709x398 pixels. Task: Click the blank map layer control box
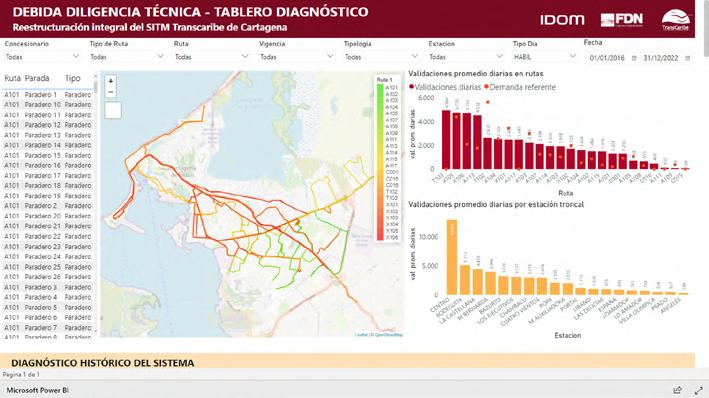(x=113, y=110)
